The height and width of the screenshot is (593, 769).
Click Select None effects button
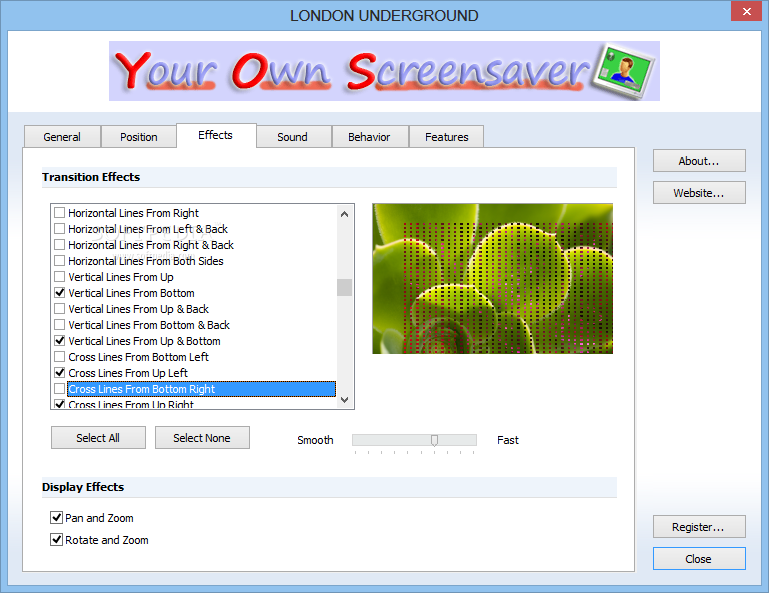click(x=202, y=438)
